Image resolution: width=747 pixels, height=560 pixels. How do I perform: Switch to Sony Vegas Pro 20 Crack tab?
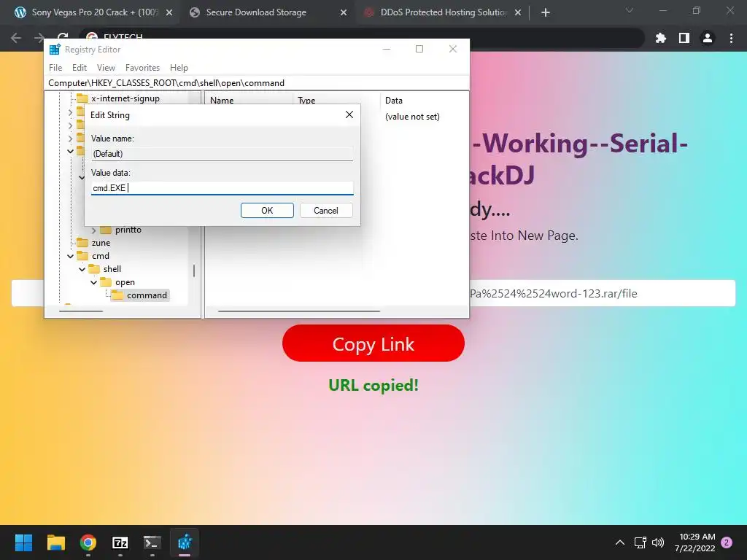[93, 12]
